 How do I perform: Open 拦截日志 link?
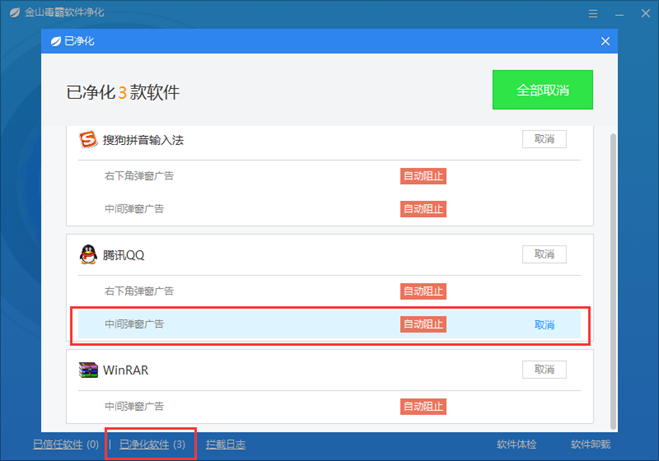(226, 444)
